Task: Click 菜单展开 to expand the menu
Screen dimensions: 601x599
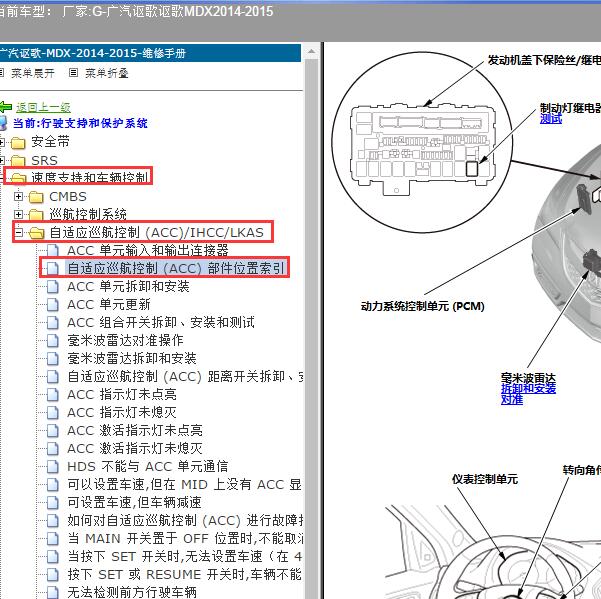Action: pos(33,73)
